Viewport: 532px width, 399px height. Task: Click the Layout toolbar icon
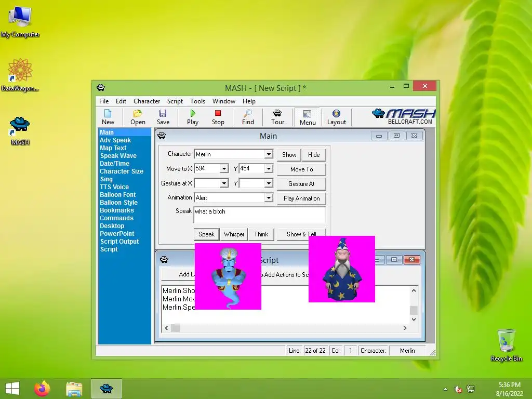336,117
